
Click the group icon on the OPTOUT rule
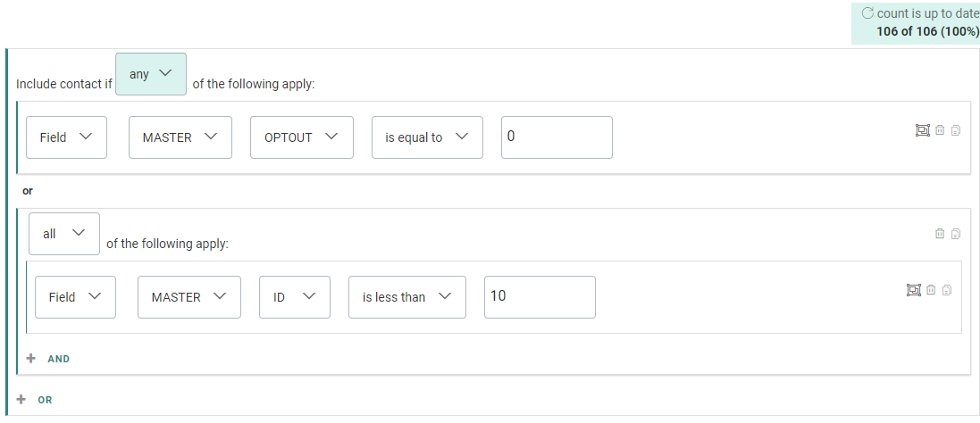pos(922,131)
